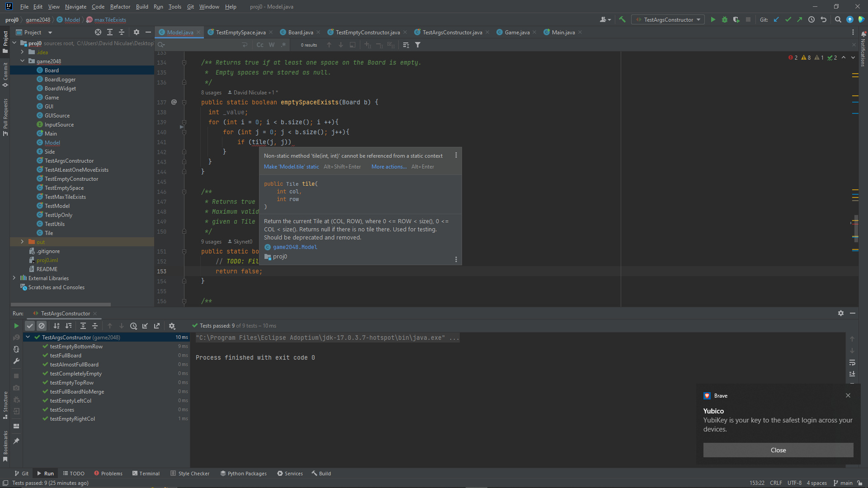868x488 pixels.
Task: Switch to the Board.java editor tab
Action: [300, 32]
